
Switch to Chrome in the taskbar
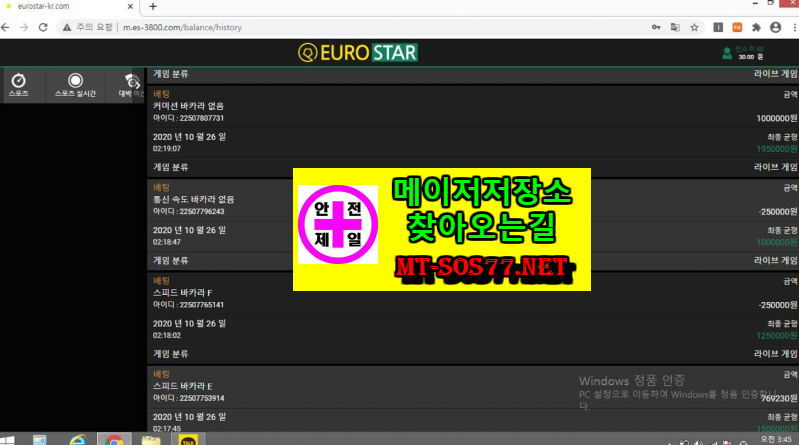114,440
